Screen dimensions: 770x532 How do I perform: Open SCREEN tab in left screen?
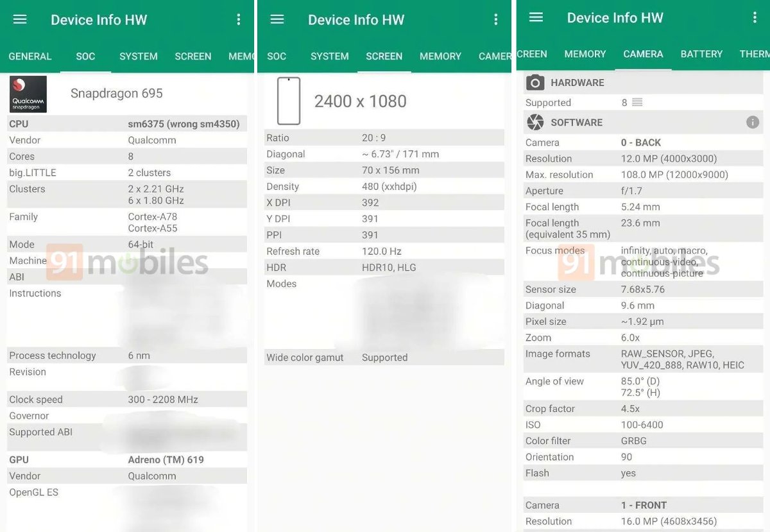[x=193, y=56]
